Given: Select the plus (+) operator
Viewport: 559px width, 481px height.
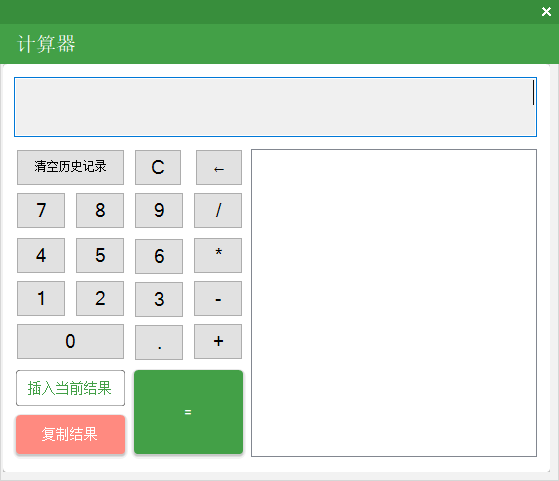Looking at the screenshot, I should pyautogui.click(x=218, y=341).
